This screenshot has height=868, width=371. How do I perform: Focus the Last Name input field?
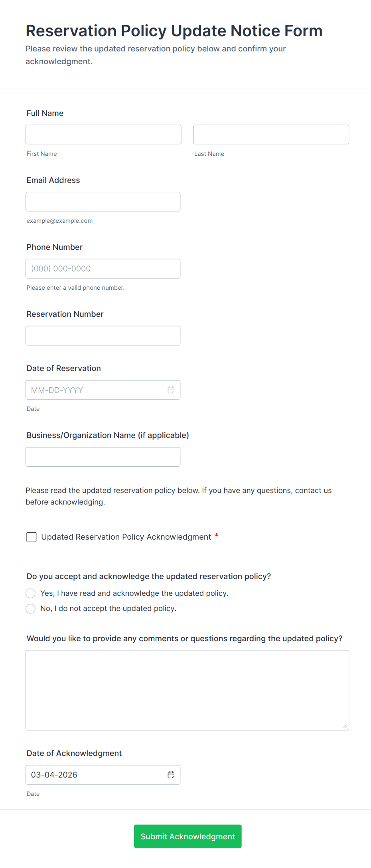(271, 135)
